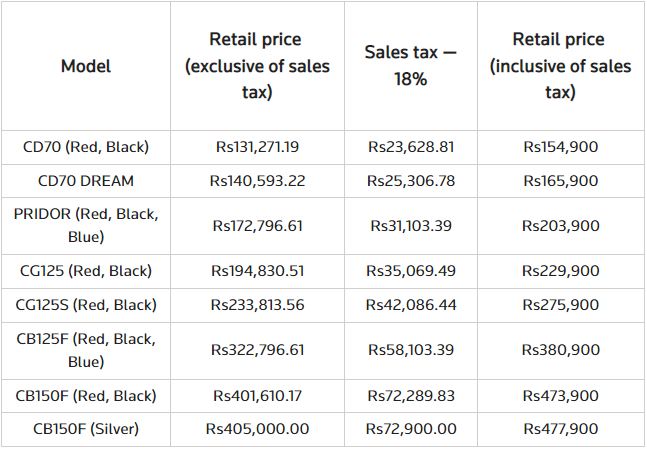This screenshot has width=647, height=449.
Task: Click the Sales tax 18% column header
Action: (410, 65)
